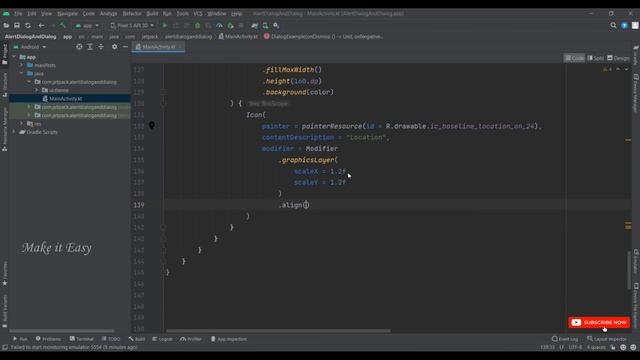Open the Device Manager toolbar icon
The height and width of the screenshot is (360, 640).
pos(265,25)
